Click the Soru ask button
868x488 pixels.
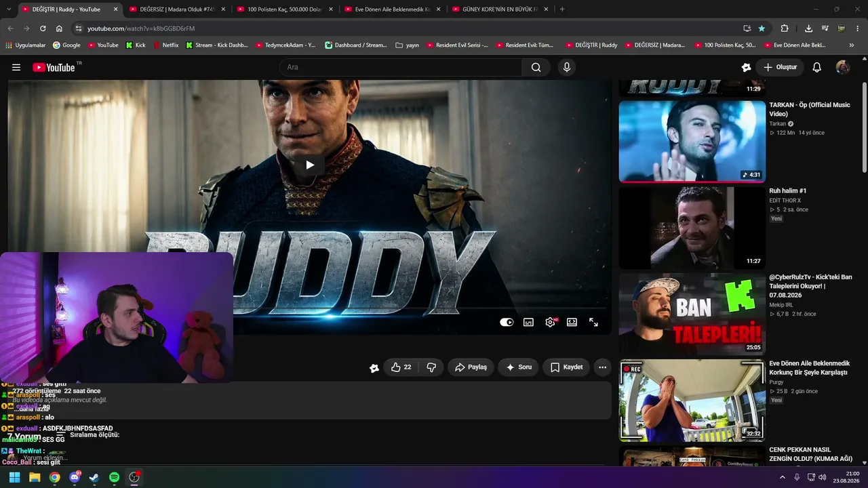pos(519,367)
